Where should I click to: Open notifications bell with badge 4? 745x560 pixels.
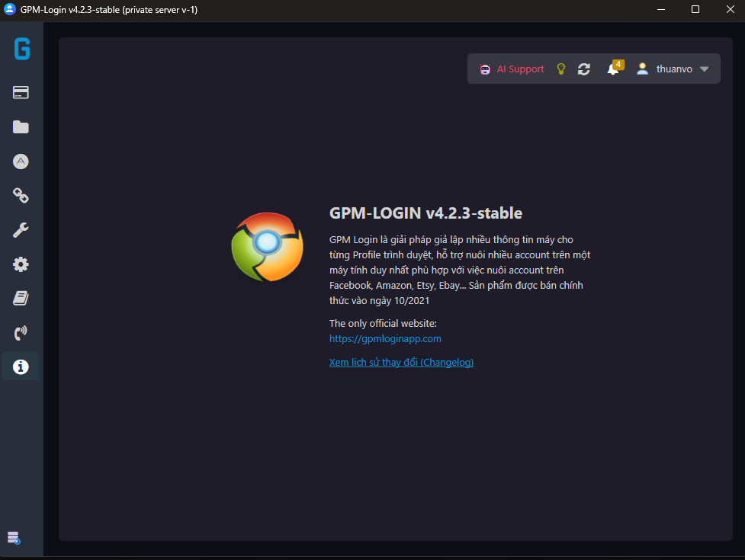point(615,68)
